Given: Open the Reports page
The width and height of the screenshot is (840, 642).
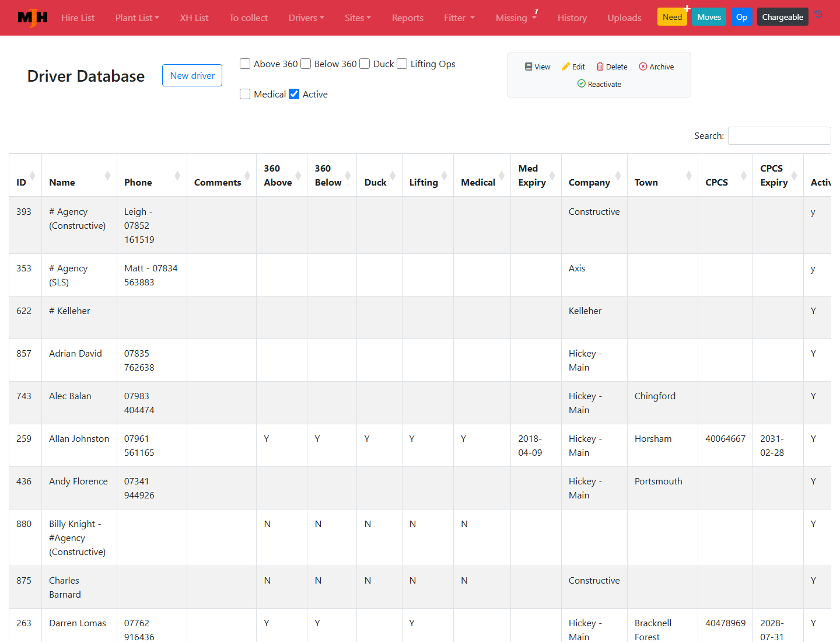Looking at the screenshot, I should click(408, 18).
